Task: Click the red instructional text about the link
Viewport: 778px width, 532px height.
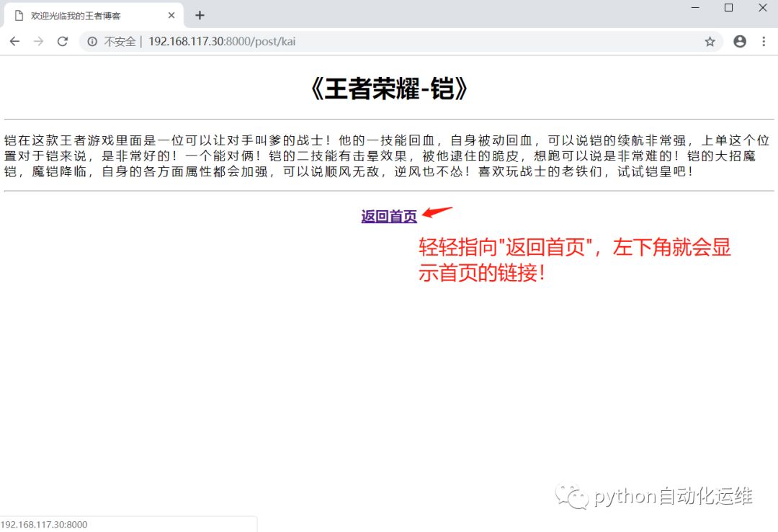Action: point(576,258)
